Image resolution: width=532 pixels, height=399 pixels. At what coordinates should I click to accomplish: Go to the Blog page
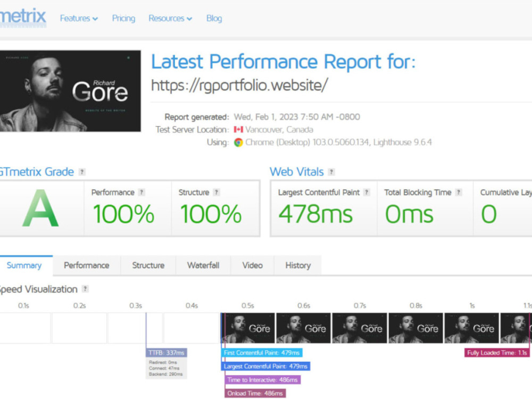(x=214, y=18)
